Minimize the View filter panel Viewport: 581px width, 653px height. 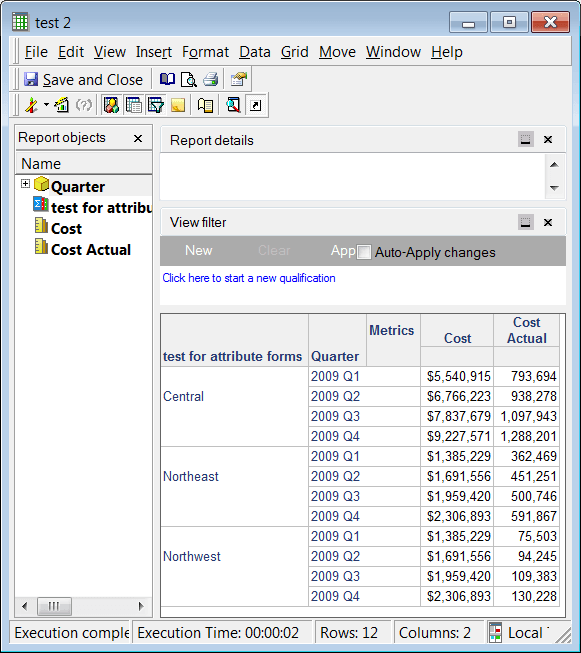(x=526, y=222)
